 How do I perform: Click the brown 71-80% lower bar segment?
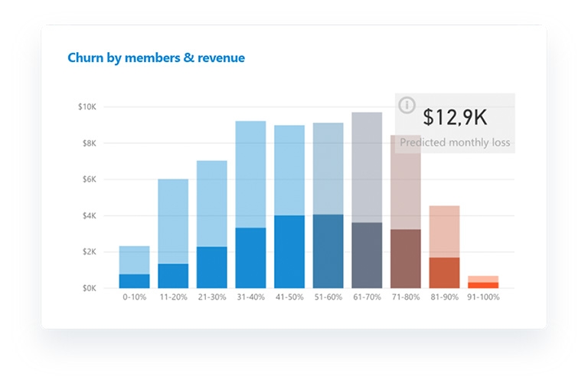coord(406,259)
